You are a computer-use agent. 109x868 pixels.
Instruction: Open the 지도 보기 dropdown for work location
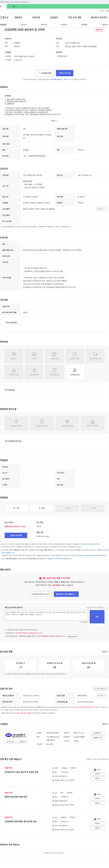point(101,209)
